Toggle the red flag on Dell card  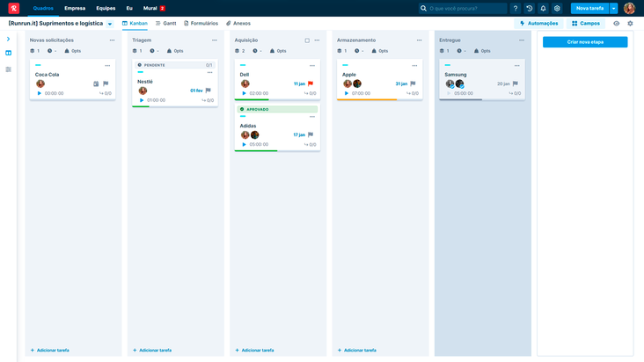(310, 83)
